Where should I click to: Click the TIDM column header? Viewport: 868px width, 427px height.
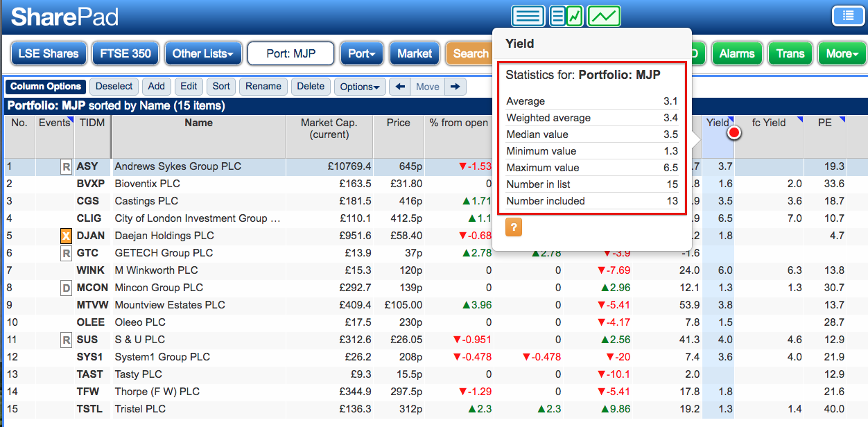(92, 136)
